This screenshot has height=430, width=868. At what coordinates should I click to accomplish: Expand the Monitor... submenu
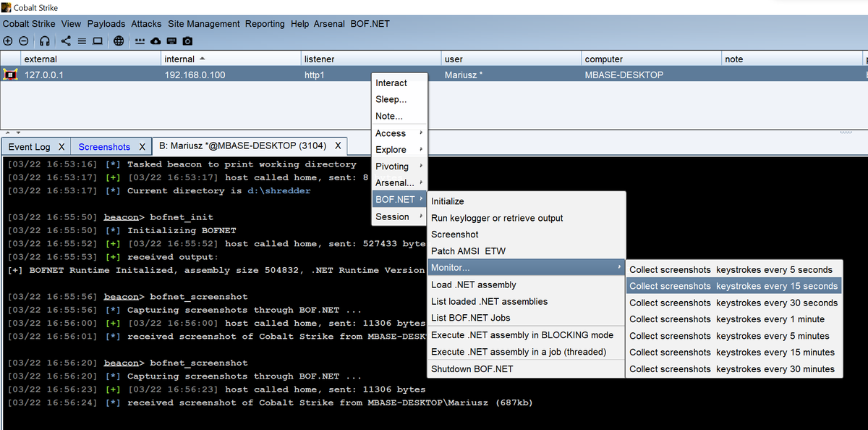(x=527, y=268)
